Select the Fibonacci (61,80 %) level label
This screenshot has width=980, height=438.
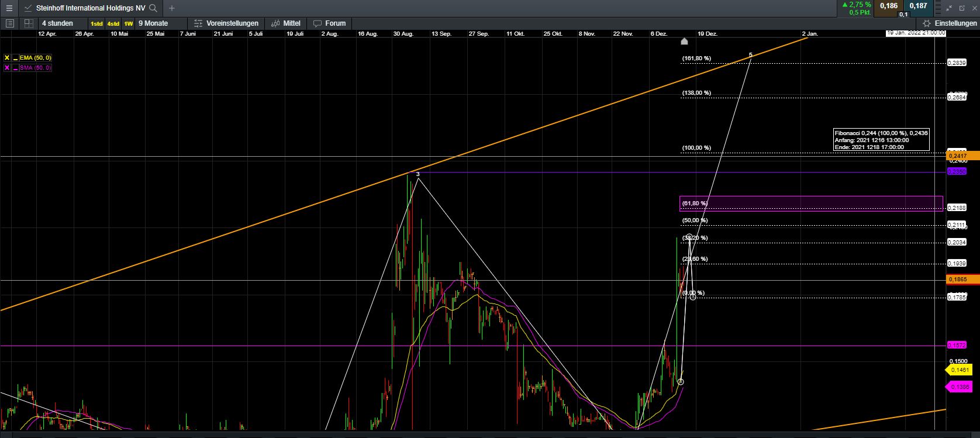tap(695, 204)
